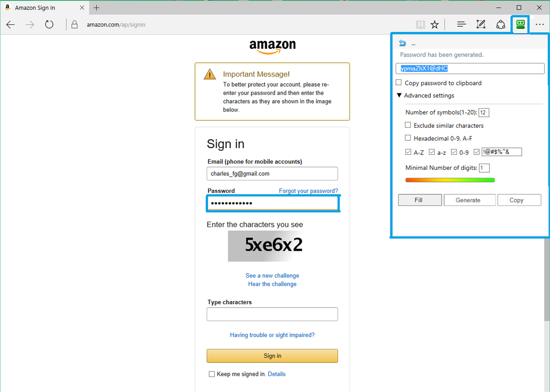Open Having trouble or sight impaired link
Image resolution: width=550 pixels, height=392 pixels.
(272, 335)
